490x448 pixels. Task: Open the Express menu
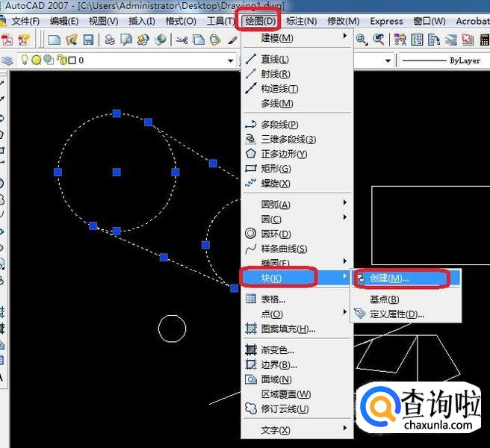tap(386, 21)
